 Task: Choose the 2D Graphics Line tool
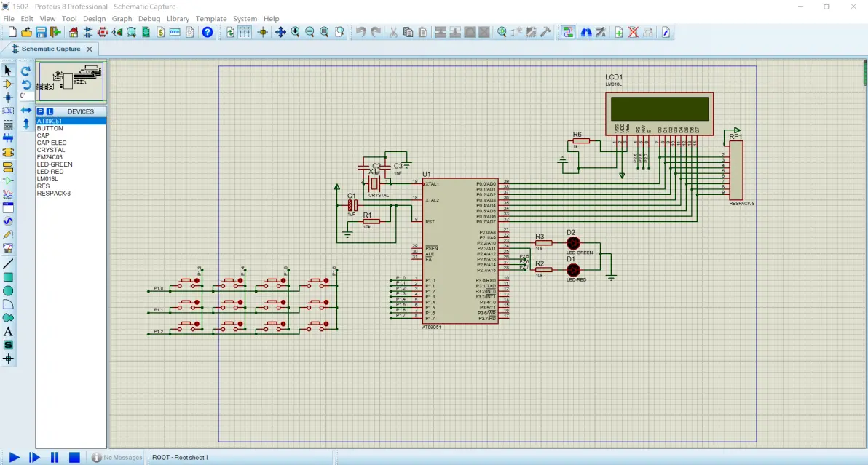[x=8, y=263]
